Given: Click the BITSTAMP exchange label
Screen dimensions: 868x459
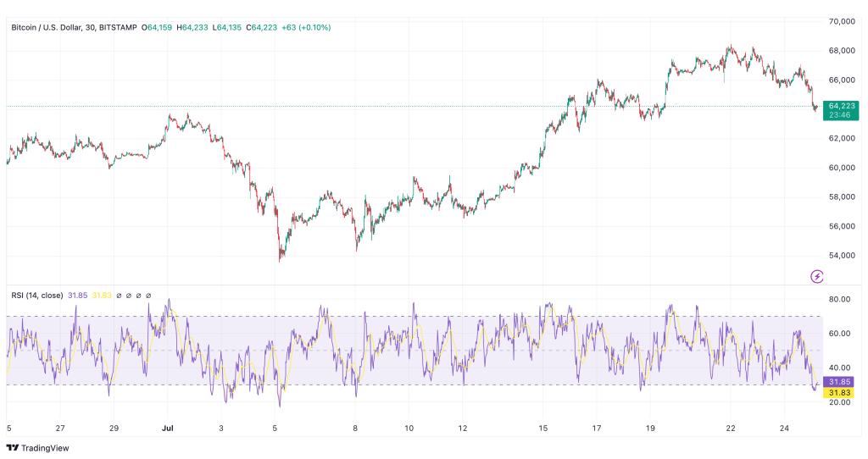Looking at the screenshot, I should (x=118, y=27).
